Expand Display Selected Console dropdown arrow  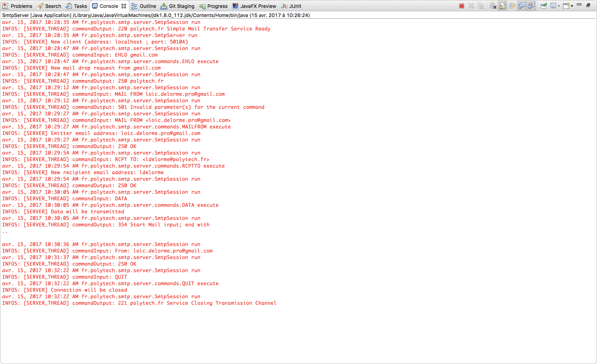click(559, 6)
